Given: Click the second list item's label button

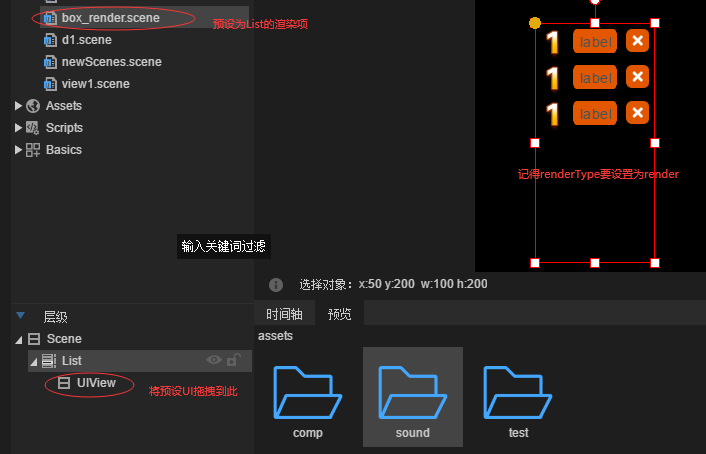Looking at the screenshot, I should pos(595,77).
